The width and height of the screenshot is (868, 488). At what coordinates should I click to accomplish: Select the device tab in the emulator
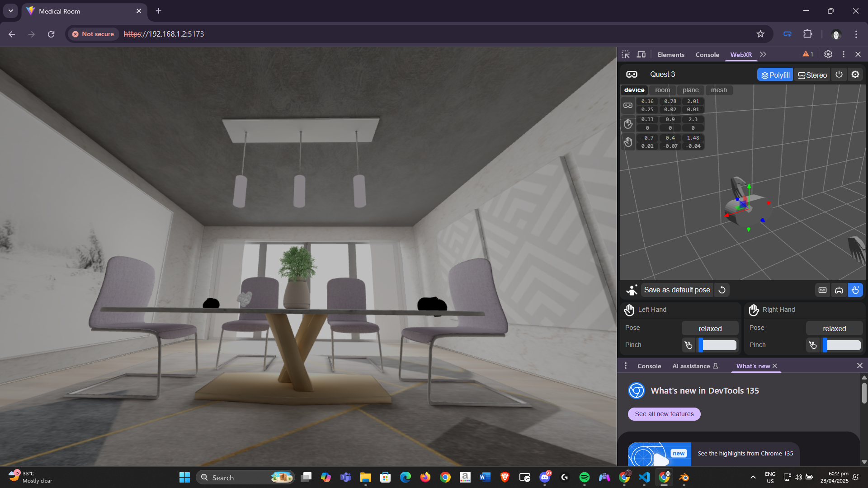(634, 90)
